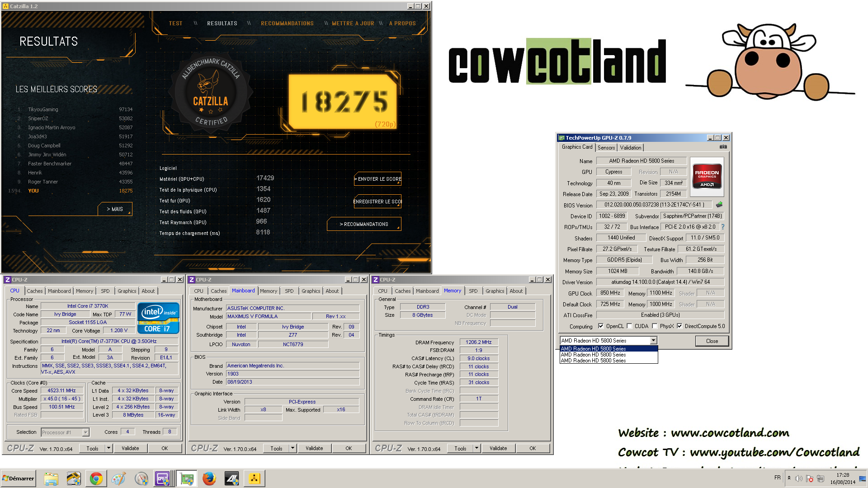This screenshot has height=488, width=868.
Task: Open Tools dropdown arrow in CPU-Z CPU window
Action: 108,448
